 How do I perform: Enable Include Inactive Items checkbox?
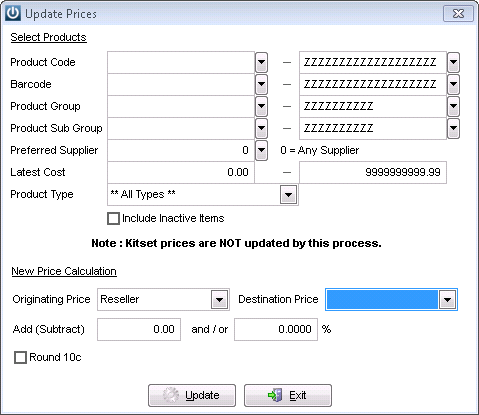point(113,219)
